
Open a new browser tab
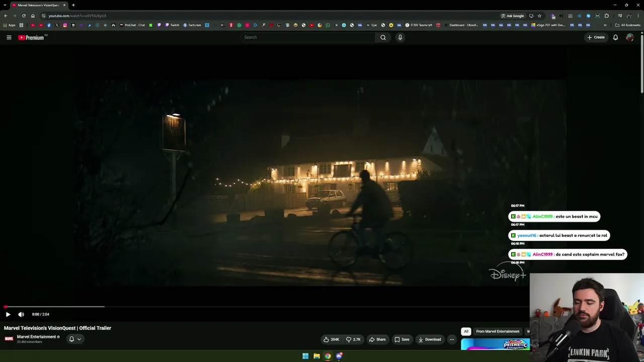pos(73,5)
